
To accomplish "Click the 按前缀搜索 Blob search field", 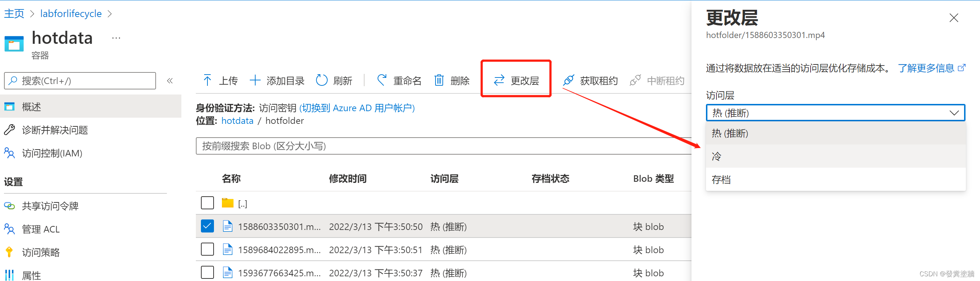I will click(443, 146).
